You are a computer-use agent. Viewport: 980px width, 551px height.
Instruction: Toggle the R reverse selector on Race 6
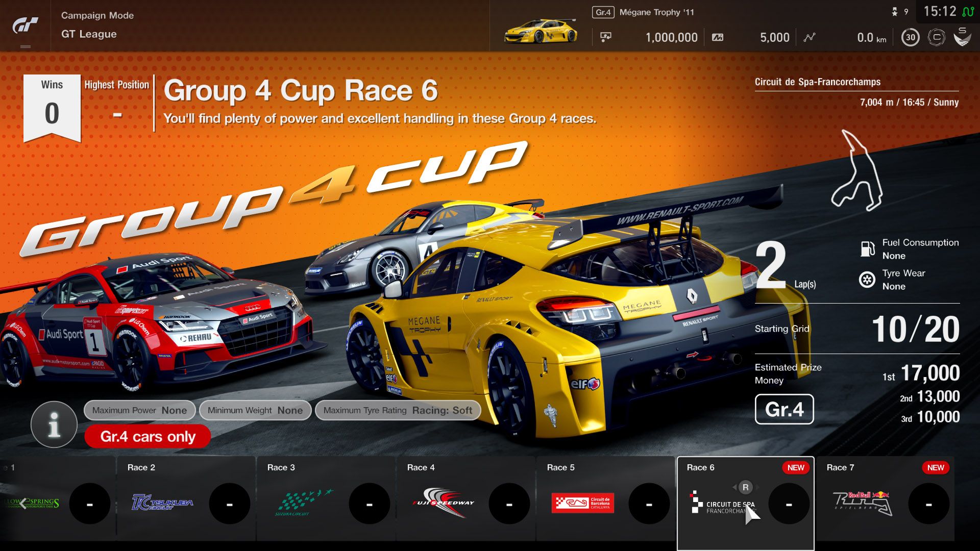pos(745,487)
